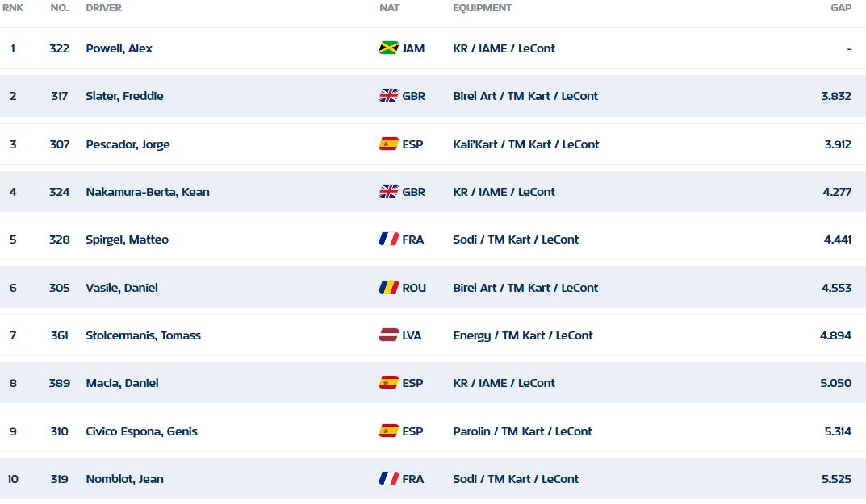866x504 pixels.
Task: Click the British flag beside Nakamura-Berta, Kean
Action: click(389, 192)
